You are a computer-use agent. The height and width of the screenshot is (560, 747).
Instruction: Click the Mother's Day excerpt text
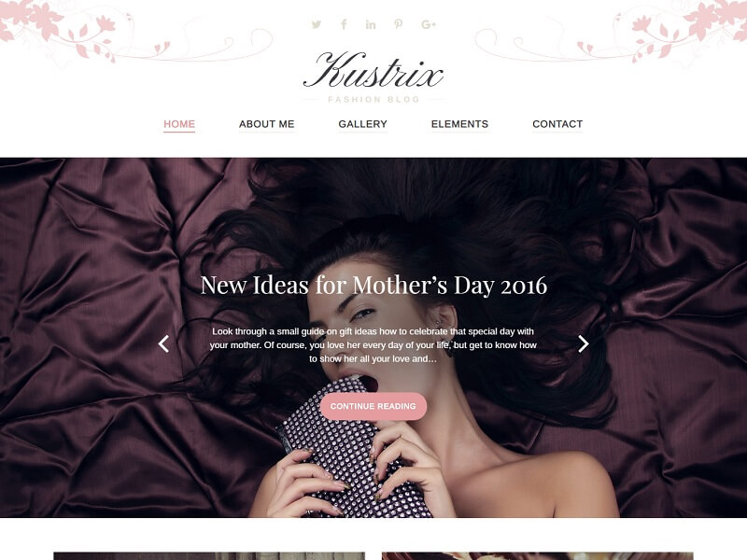coord(373,344)
